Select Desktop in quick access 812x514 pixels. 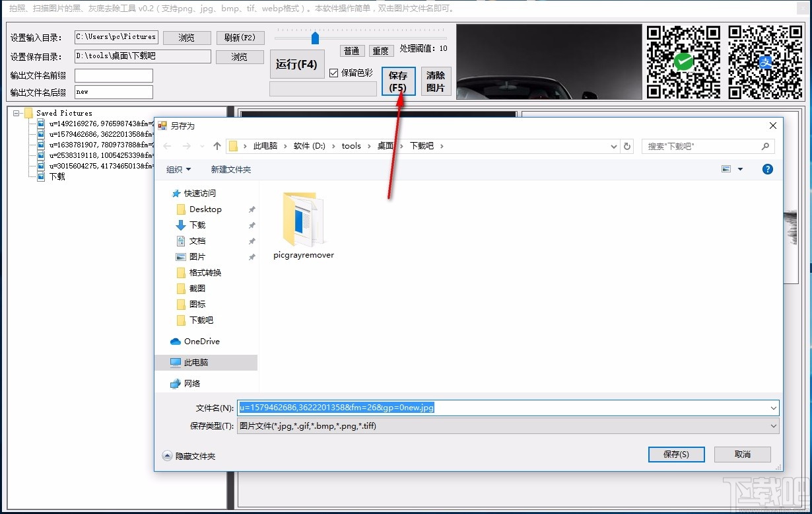[205, 209]
